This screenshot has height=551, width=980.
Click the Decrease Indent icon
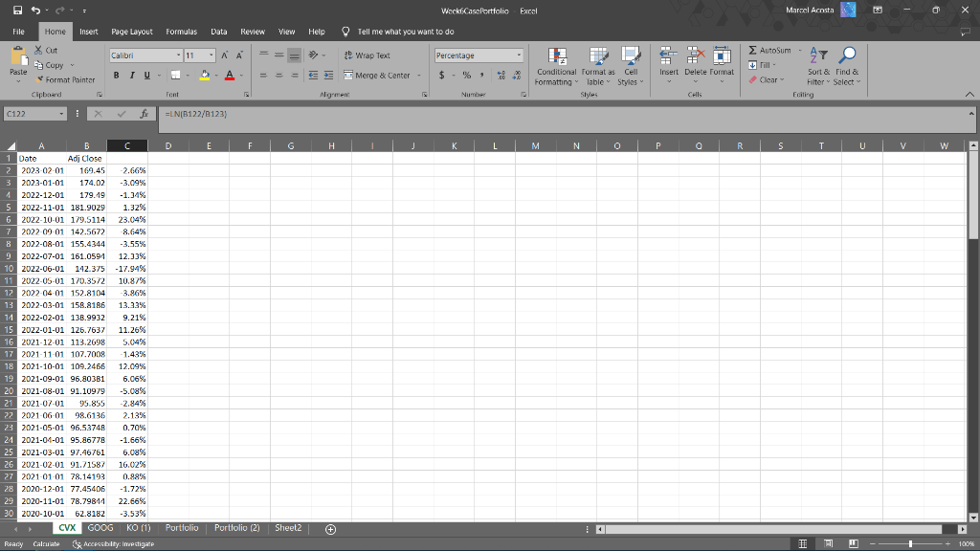(x=313, y=76)
